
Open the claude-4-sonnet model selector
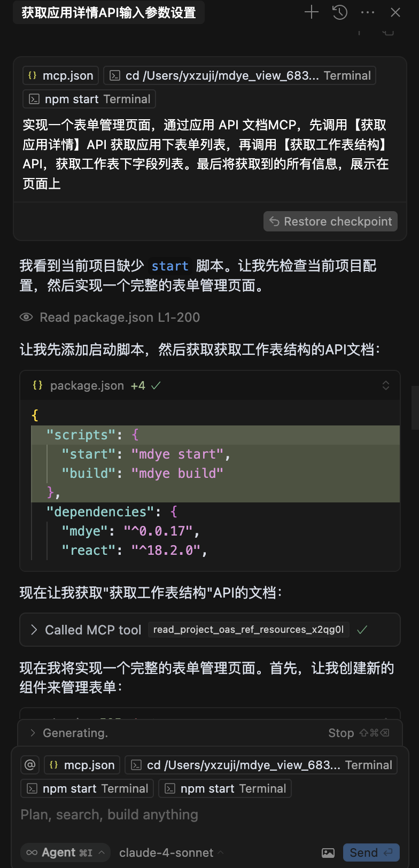click(171, 852)
